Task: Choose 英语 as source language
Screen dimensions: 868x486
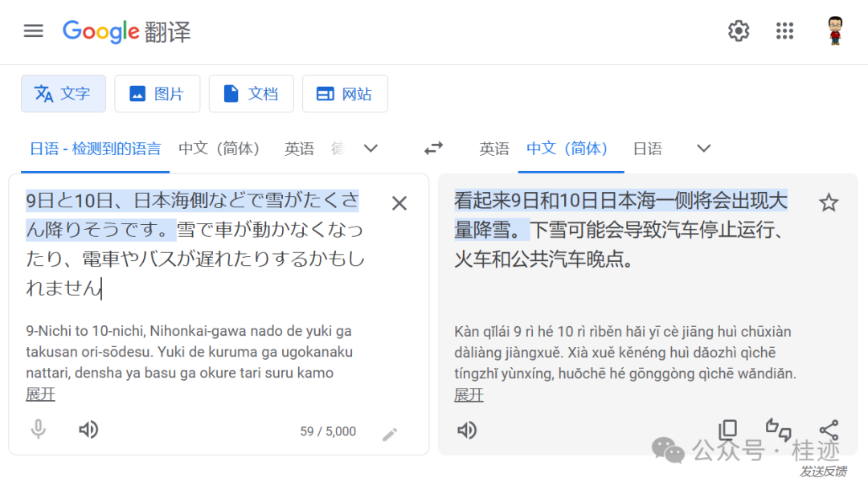Action: (x=299, y=149)
